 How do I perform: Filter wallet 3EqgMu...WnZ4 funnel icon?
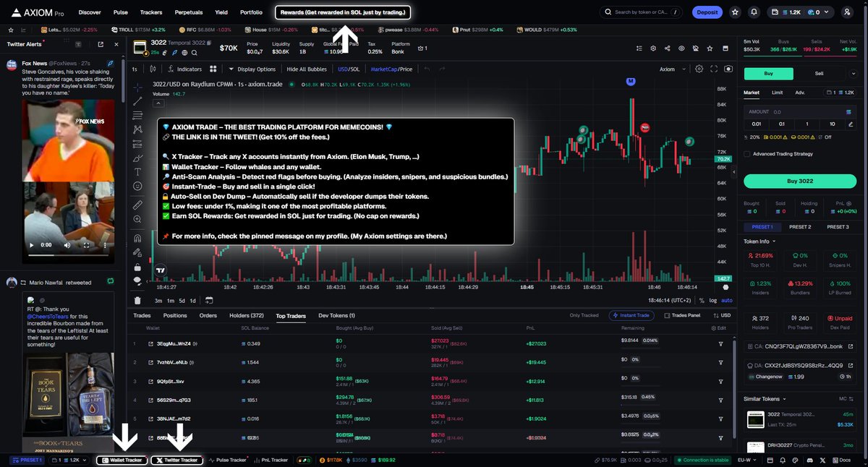720,343
